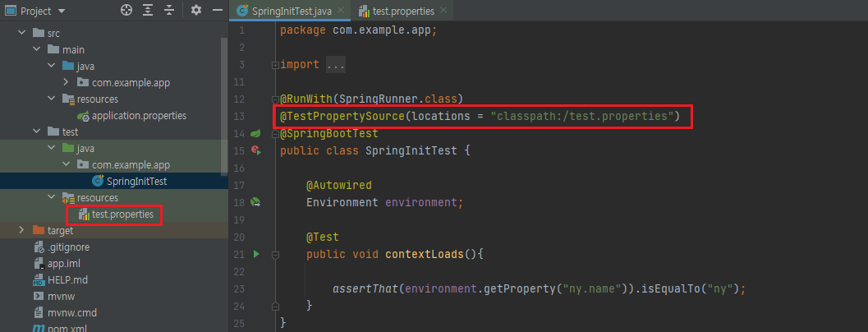Click the Expand All icon in Project toolbar
The image size is (868, 332).
pos(147,10)
